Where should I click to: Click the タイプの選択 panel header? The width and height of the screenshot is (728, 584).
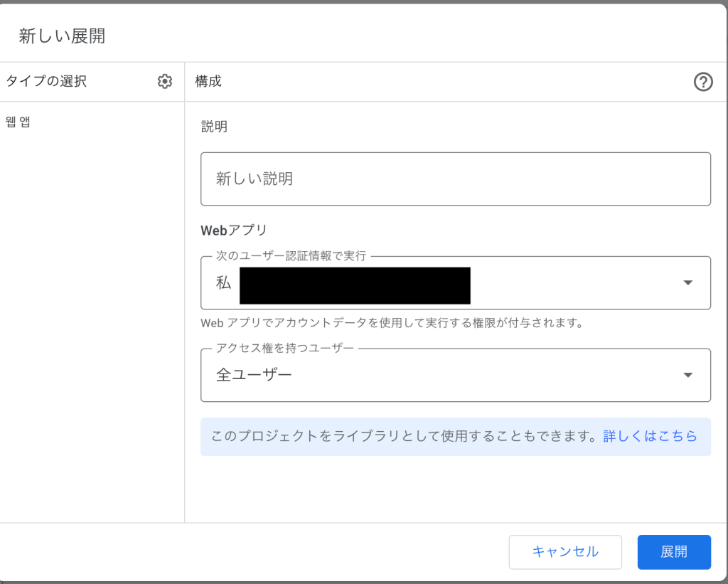46,82
